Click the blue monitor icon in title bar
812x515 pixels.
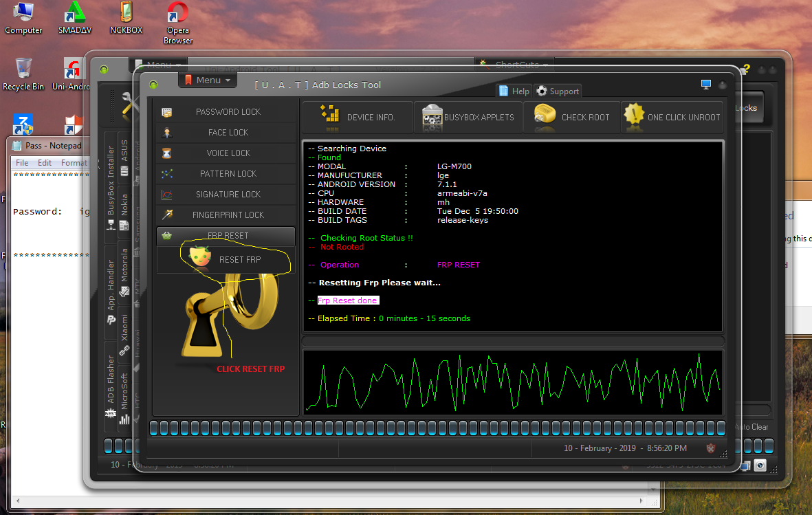tap(706, 84)
